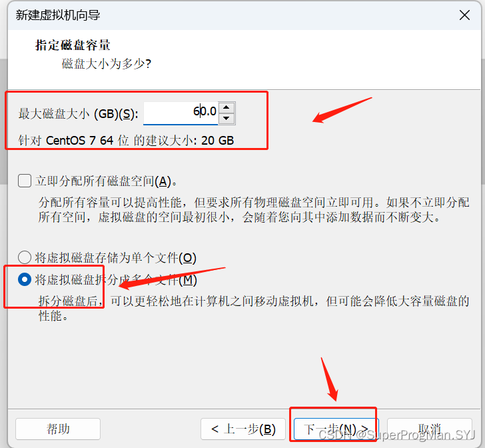Select the 将虚拟磁盘存储为单个文件 radio button
This screenshot has height=448, width=485.
point(25,257)
